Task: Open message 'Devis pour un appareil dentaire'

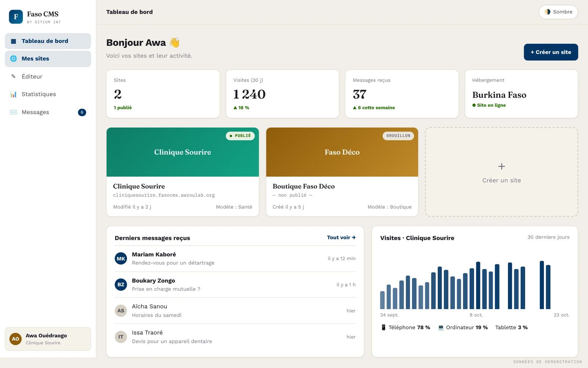Action: [235, 337]
